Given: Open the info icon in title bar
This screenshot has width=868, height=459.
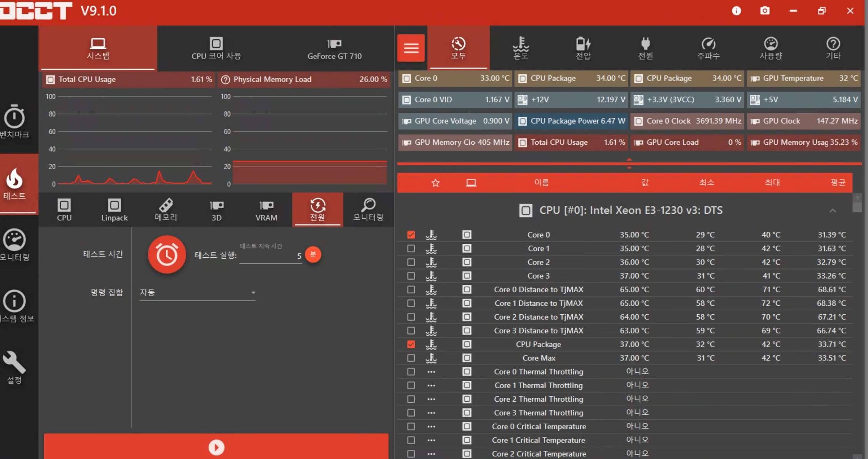Looking at the screenshot, I should (x=736, y=11).
